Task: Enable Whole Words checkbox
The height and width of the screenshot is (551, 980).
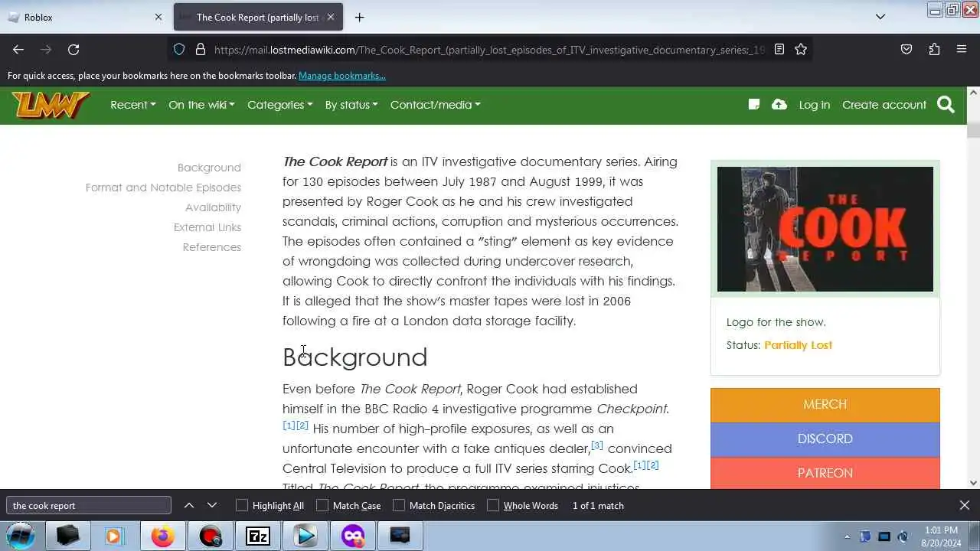Action: click(x=493, y=505)
